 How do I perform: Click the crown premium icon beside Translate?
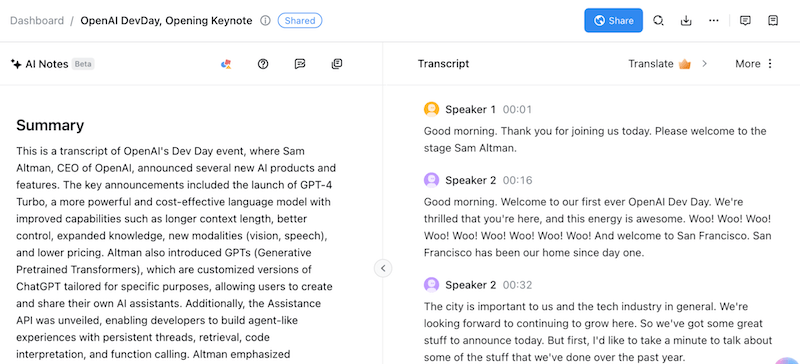coord(685,64)
